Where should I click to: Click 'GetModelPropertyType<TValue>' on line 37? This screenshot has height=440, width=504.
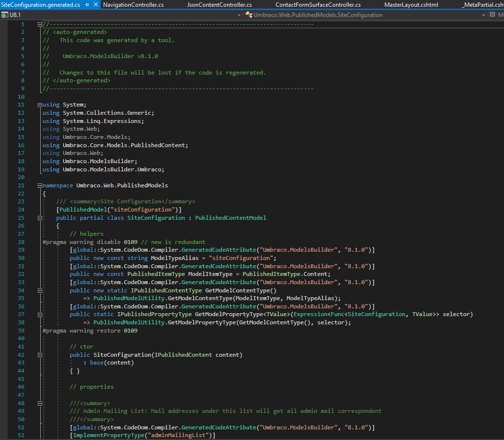pyautogui.click(x=243, y=314)
